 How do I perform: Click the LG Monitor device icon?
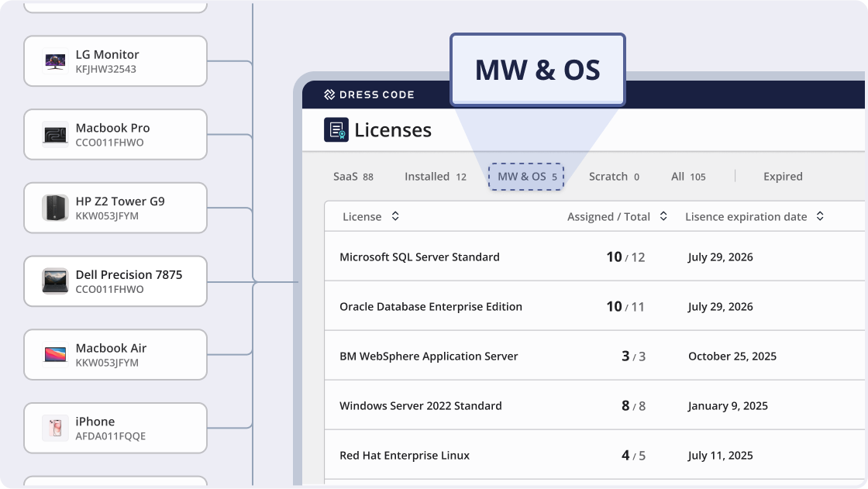coord(53,60)
